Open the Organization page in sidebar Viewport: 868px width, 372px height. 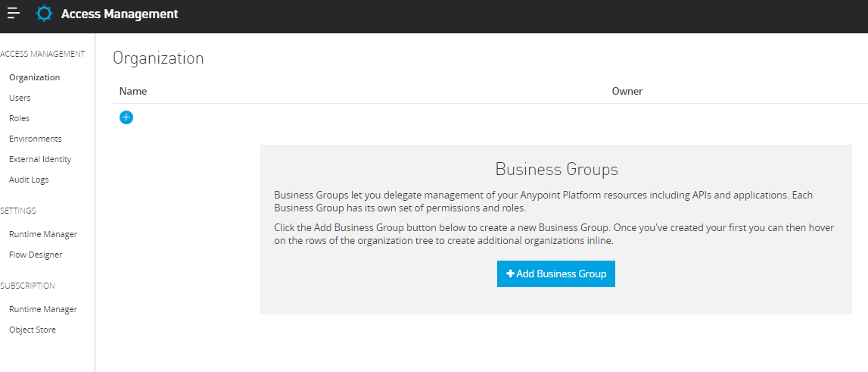tap(35, 77)
